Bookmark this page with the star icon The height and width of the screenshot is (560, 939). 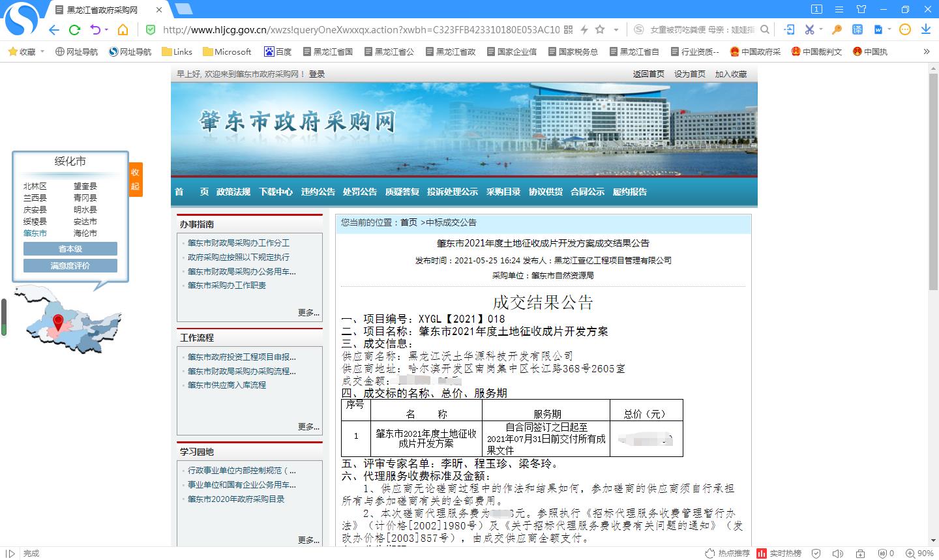(600, 29)
